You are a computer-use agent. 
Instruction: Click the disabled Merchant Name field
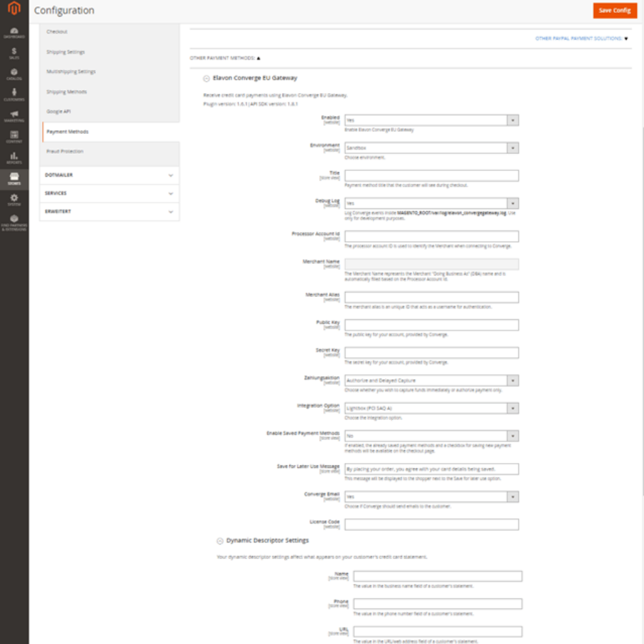(431, 264)
